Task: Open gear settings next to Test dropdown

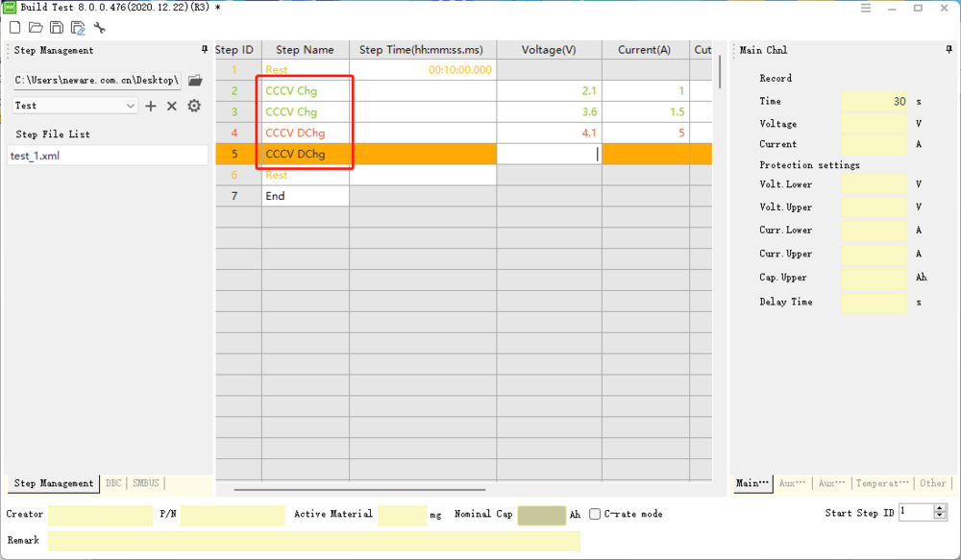Action: 194,106
